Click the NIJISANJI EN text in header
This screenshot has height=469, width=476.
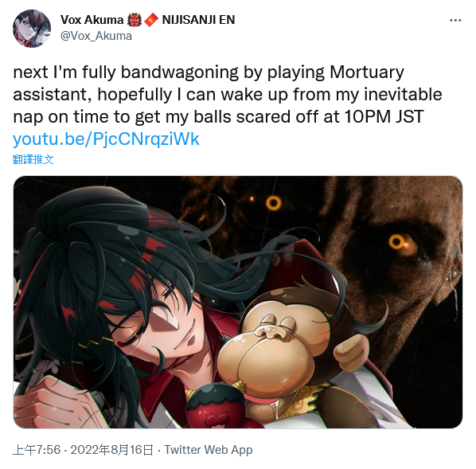click(198, 20)
